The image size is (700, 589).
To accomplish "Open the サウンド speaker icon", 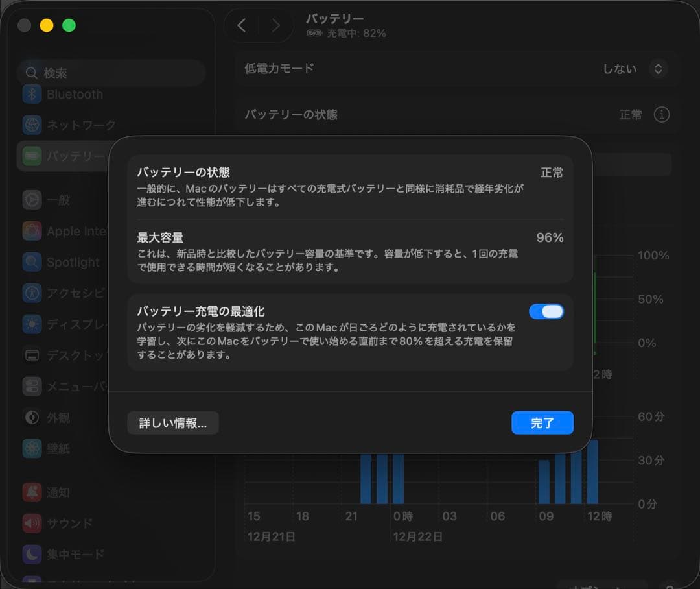I will [x=32, y=523].
